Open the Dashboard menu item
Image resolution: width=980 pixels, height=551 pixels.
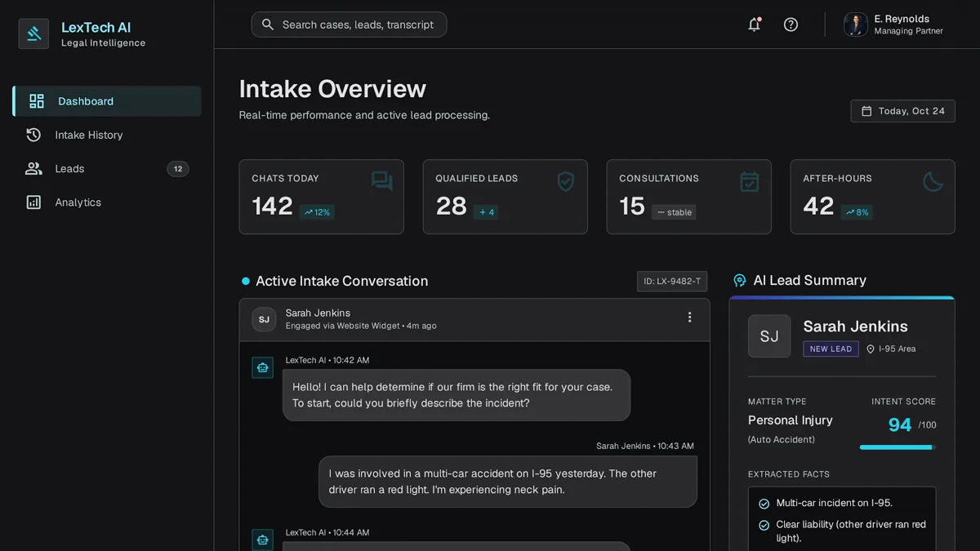click(x=107, y=101)
